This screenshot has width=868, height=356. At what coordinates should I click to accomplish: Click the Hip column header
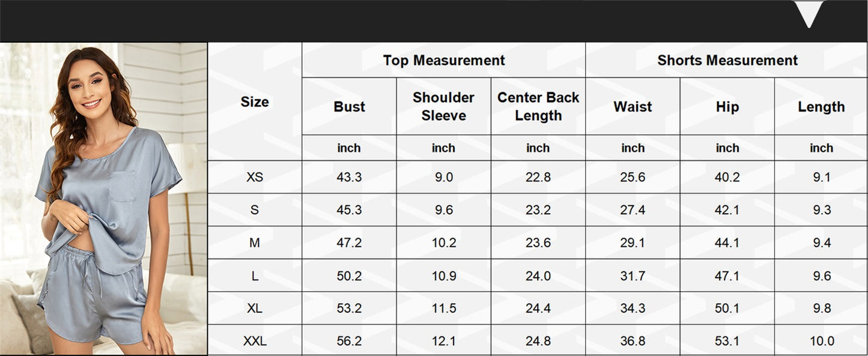[x=727, y=106]
